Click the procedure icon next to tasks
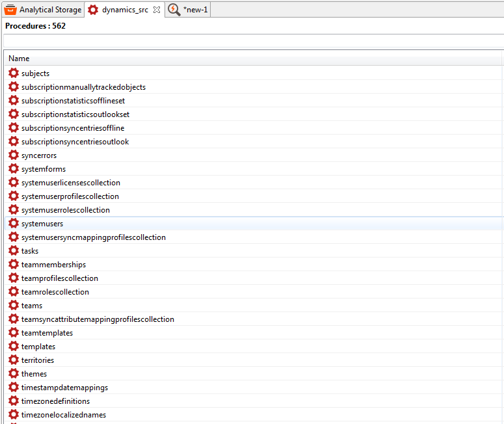 13,251
